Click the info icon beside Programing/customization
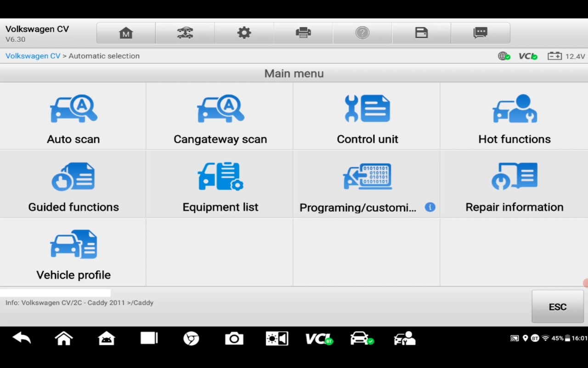The width and height of the screenshot is (588, 368). pos(430,207)
